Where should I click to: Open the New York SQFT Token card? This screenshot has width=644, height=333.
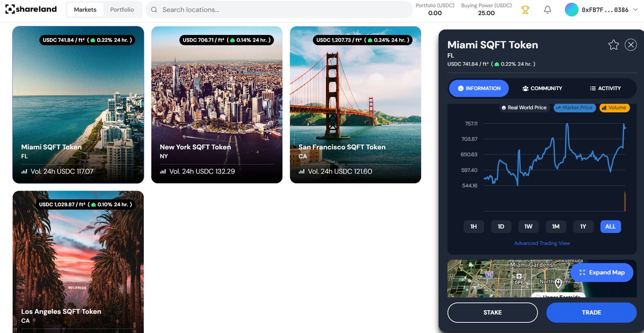tap(217, 105)
